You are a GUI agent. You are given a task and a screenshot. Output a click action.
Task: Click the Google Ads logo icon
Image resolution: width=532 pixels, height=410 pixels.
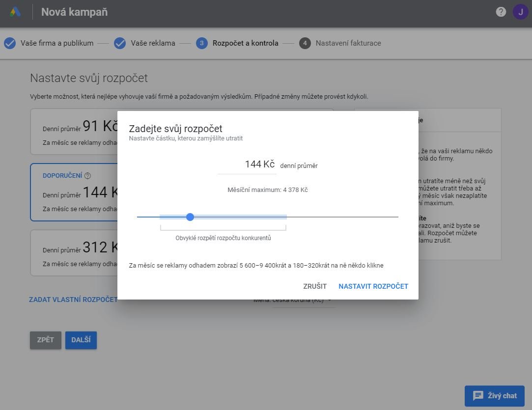pyautogui.click(x=15, y=12)
